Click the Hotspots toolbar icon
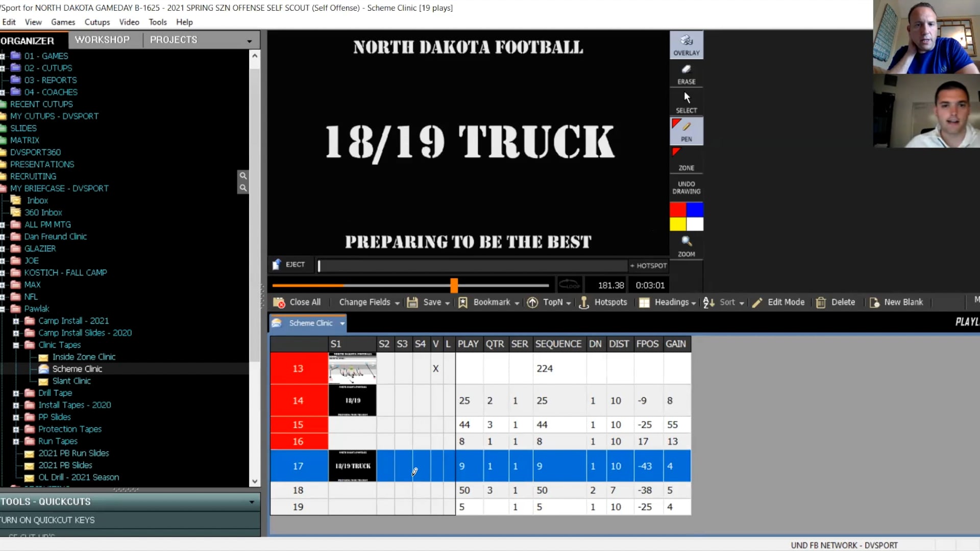 coord(584,303)
